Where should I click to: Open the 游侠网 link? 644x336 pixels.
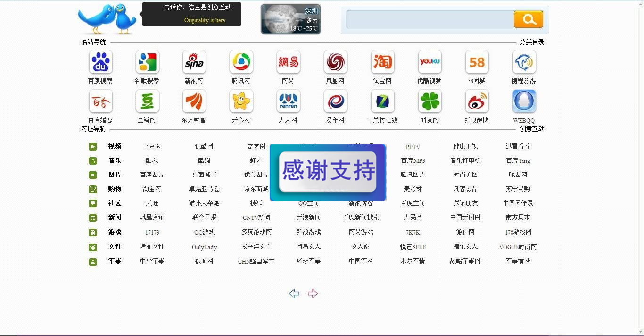pyautogui.click(x=465, y=232)
